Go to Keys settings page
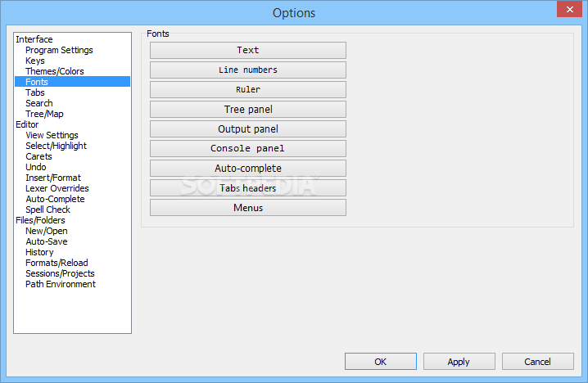The width and height of the screenshot is (588, 383). point(35,61)
